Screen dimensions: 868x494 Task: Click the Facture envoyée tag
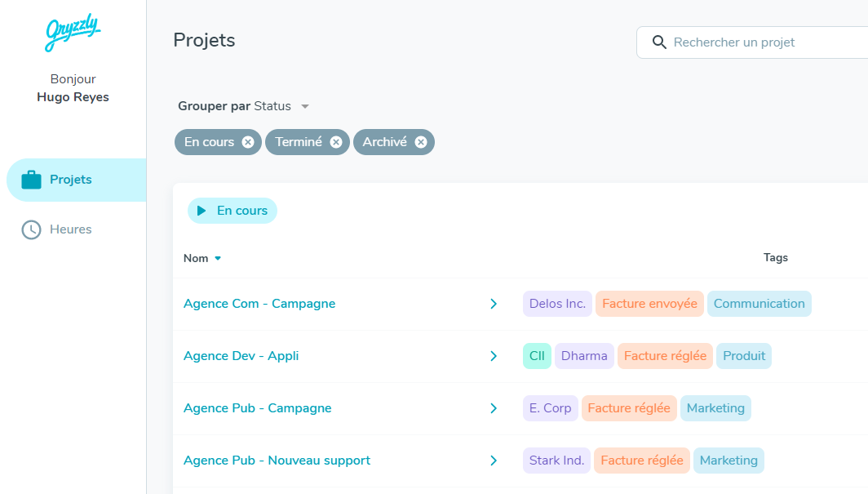click(x=650, y=304)
